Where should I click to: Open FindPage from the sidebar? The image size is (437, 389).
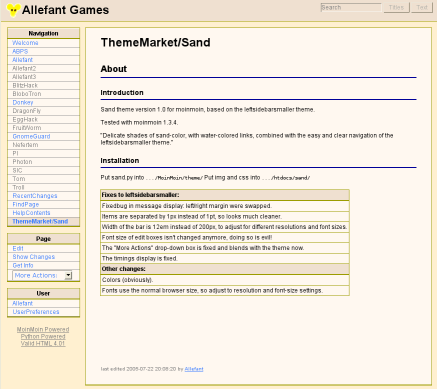[x=26, y=204]
